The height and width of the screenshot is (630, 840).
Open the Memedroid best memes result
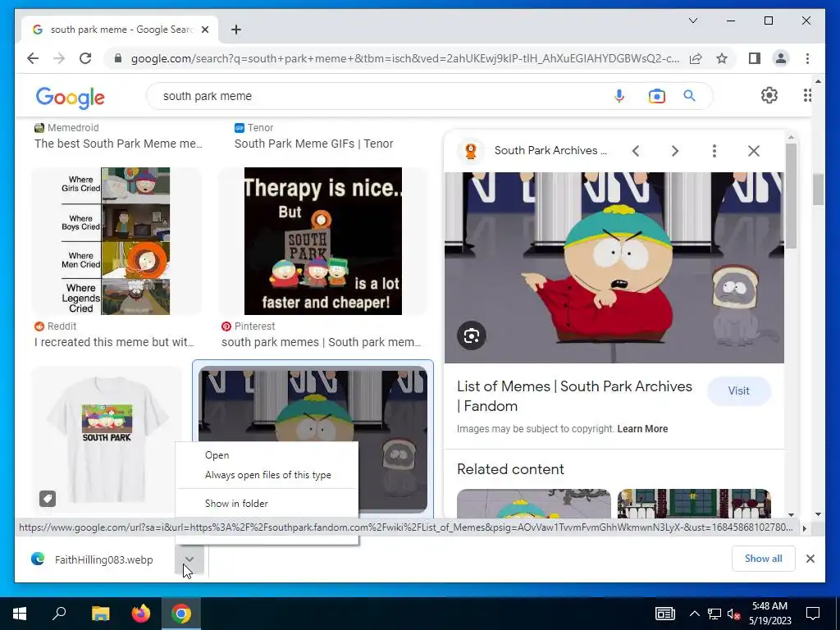point(118,144)
